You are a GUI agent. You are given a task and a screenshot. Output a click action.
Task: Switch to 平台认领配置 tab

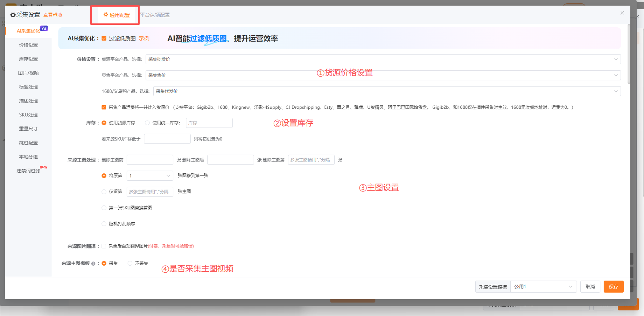pos(155,15)
